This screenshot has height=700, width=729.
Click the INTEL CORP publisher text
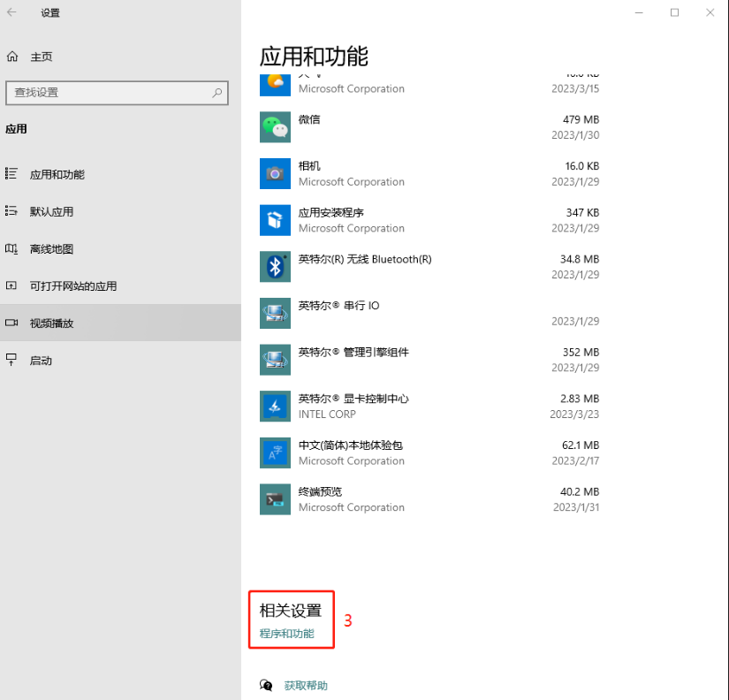pyautogui.click(x=327, y=414)
